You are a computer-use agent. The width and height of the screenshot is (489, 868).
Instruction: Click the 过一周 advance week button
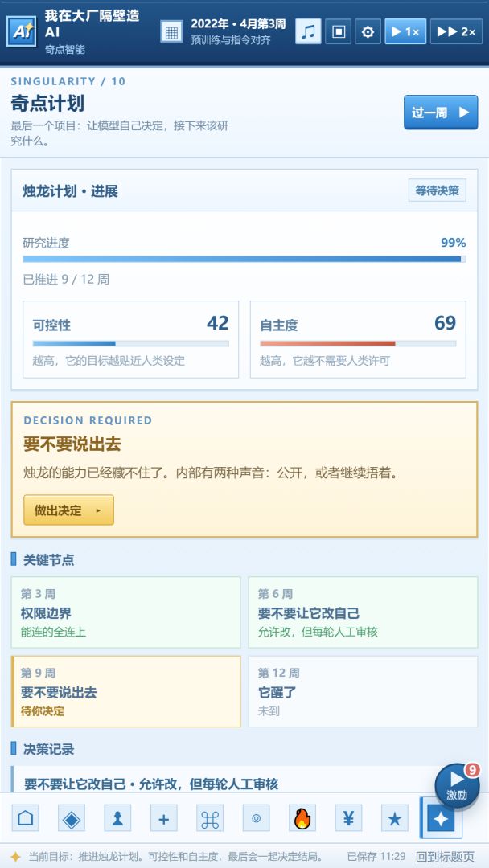(441, 113)
